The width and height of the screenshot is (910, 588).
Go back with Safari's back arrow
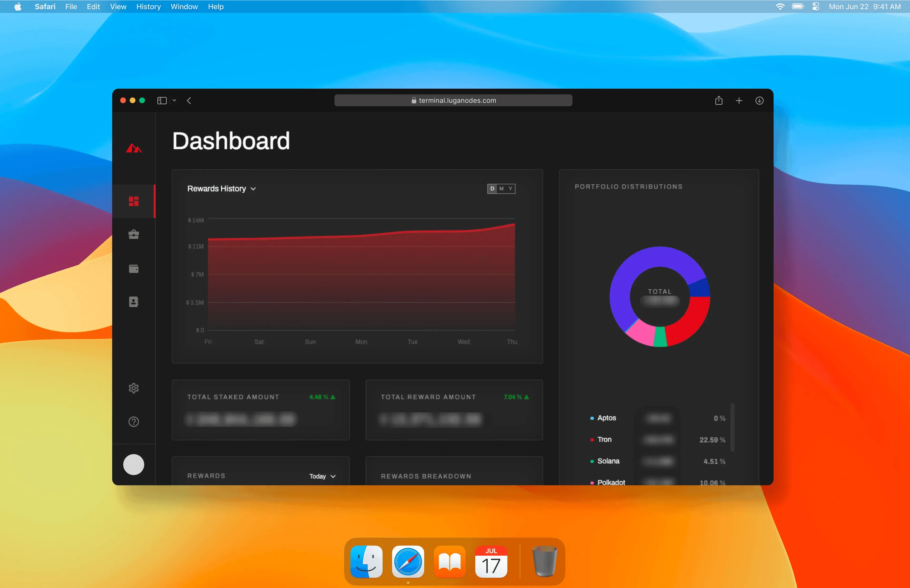[x=189, y=100]
